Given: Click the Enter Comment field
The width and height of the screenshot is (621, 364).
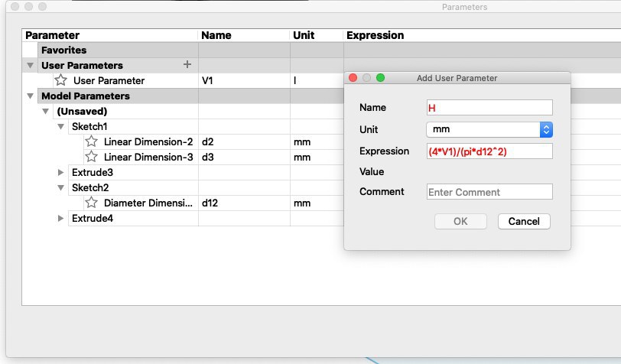Looking at the screenshot, I should 489,192.
